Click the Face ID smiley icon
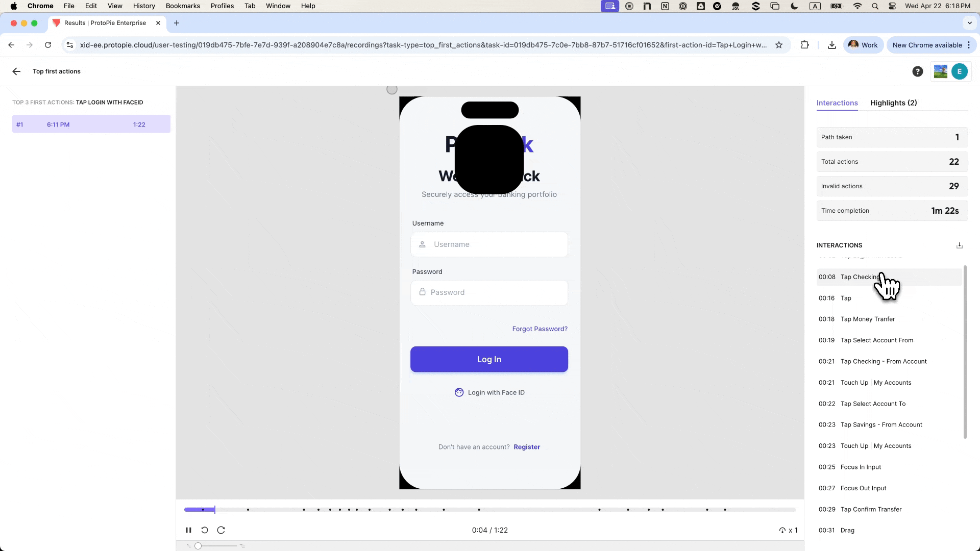 [459, 392]
